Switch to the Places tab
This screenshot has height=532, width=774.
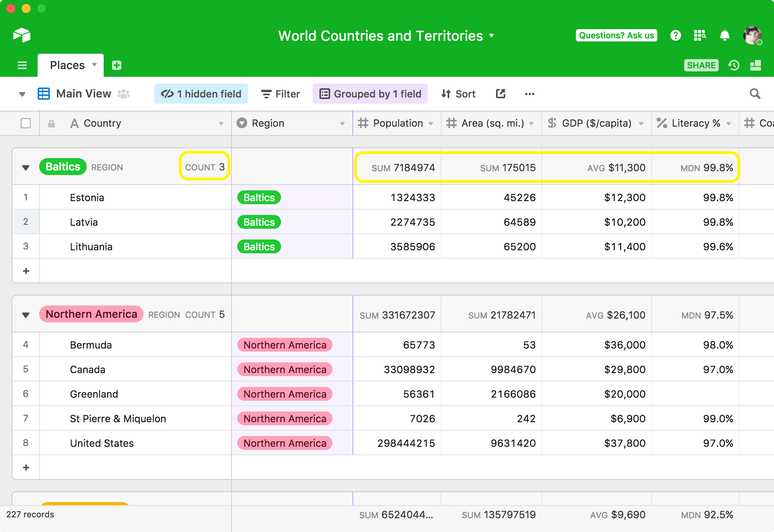[68, 65]
